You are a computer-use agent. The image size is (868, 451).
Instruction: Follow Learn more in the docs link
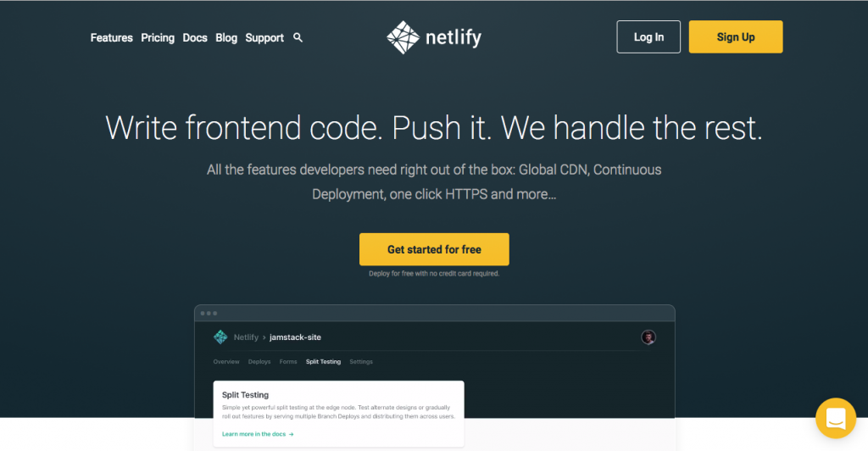253,434
